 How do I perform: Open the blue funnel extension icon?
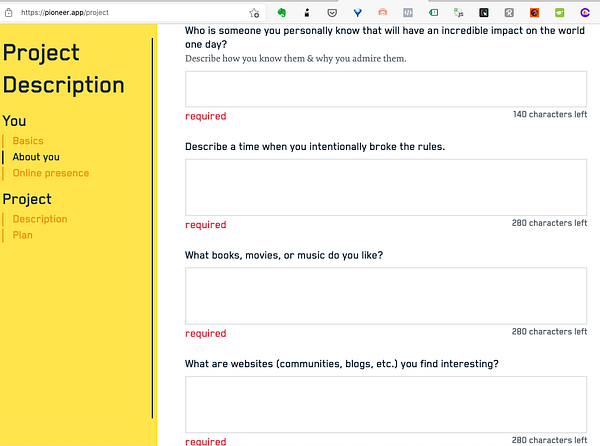(x=357, y=13)
